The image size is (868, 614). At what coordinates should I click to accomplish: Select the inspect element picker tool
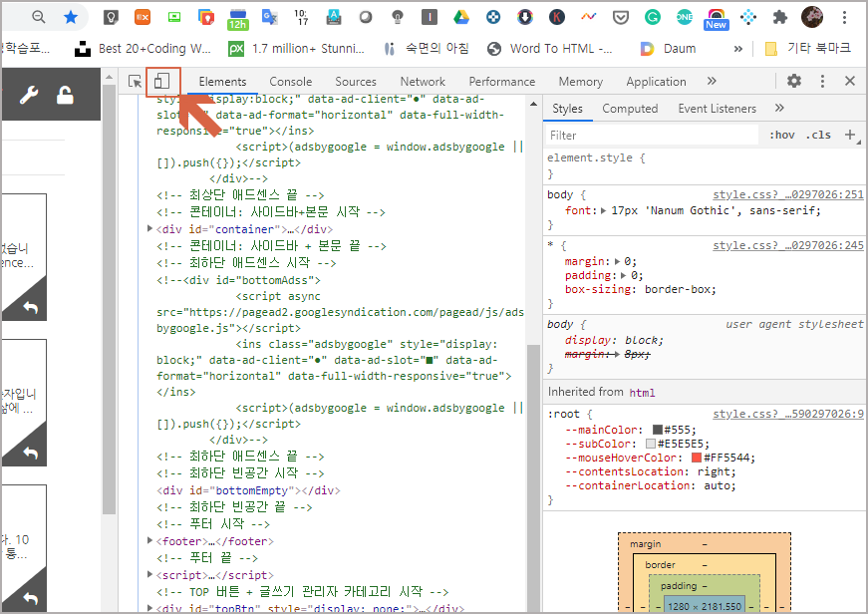[x=135, y=82]
